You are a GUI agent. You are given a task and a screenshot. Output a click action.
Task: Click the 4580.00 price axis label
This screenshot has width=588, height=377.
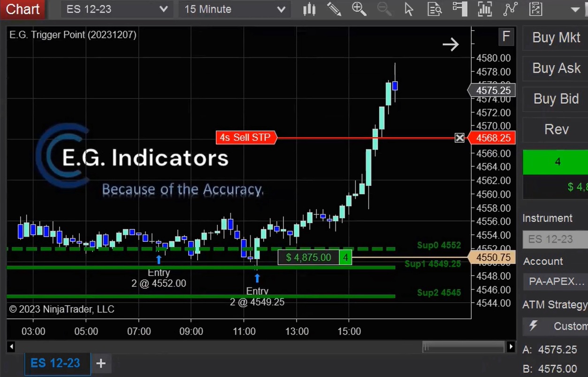tap(493, 58)
